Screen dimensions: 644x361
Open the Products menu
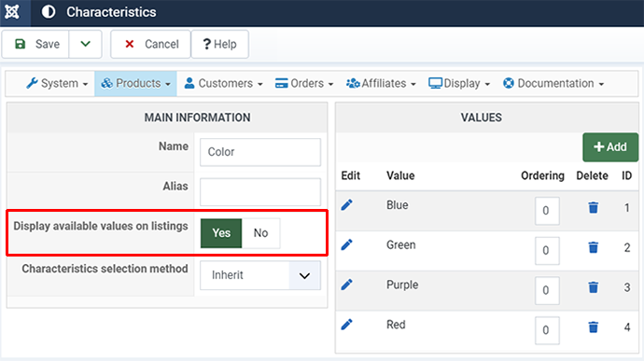(x=135, y=83)
